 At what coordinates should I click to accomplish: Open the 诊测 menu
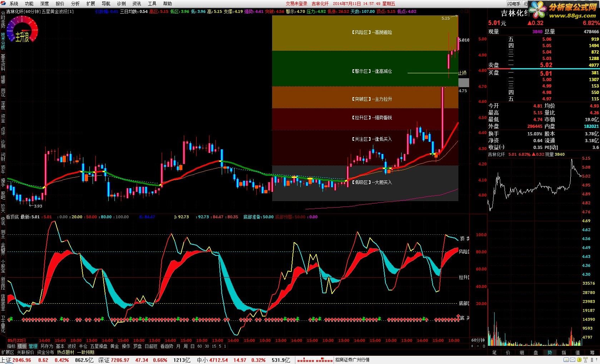click(121, 4)
